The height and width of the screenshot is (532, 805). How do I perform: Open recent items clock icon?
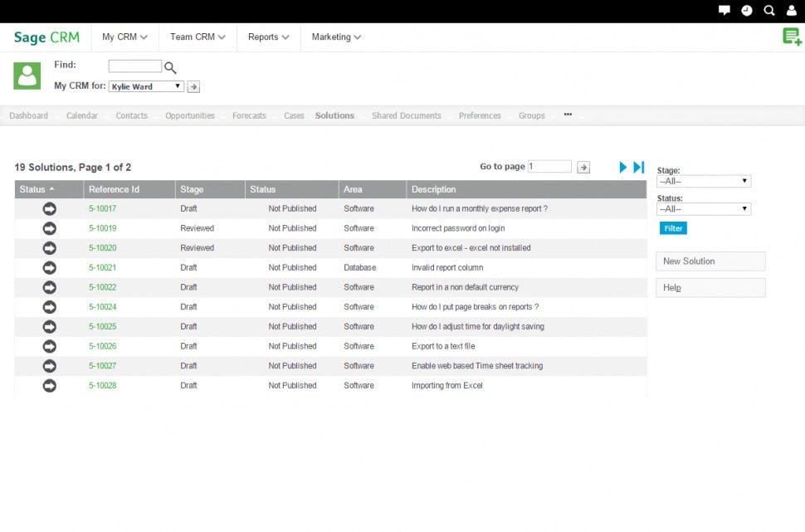746,10
